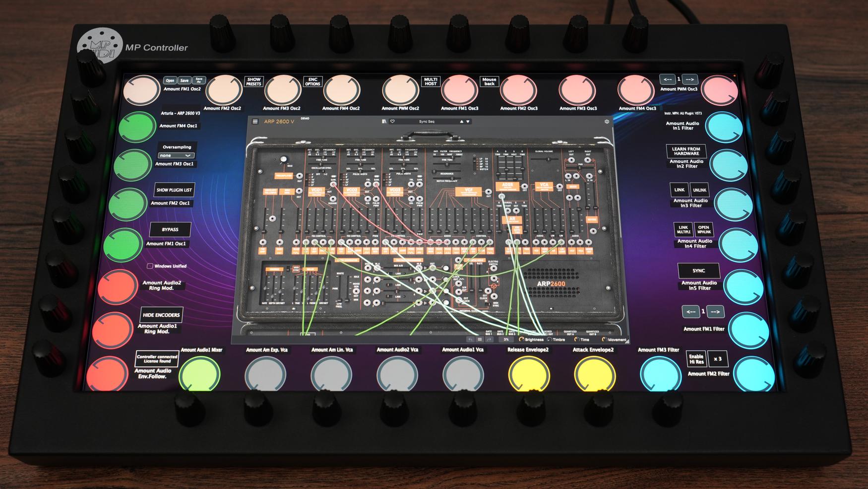The width and height of the screenshot is (868, 489).
Task: Toggle the Enable Hi Res button
Action: pos(696,359)
